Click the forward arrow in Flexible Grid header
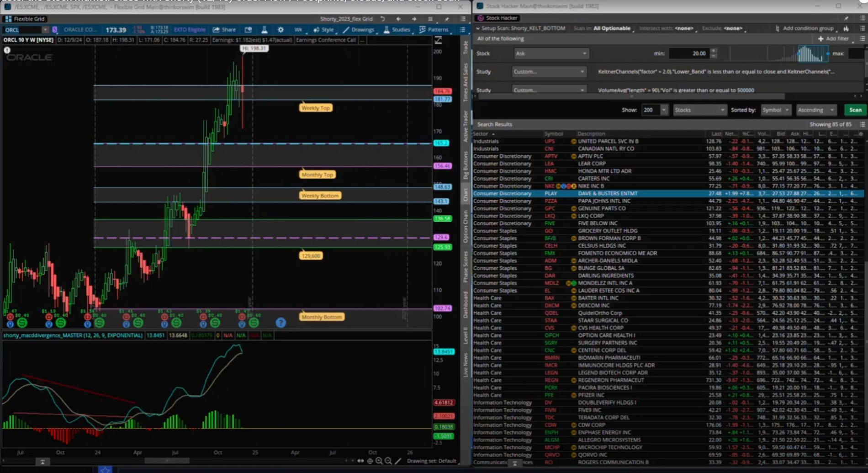This screenshot has height=473, width=868. pyautogui.click(x=414, y=19)
